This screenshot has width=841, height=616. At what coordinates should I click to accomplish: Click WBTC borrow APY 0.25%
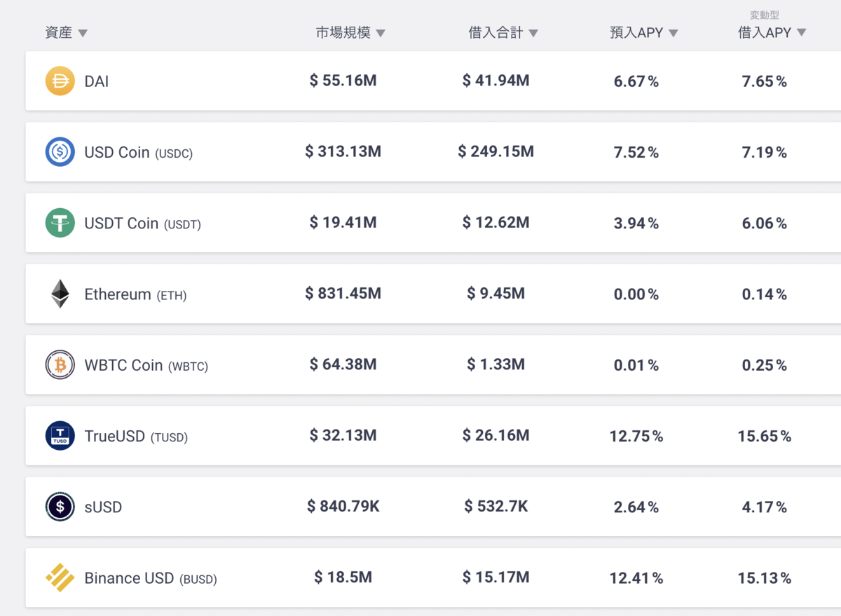(x=765, y=365)
